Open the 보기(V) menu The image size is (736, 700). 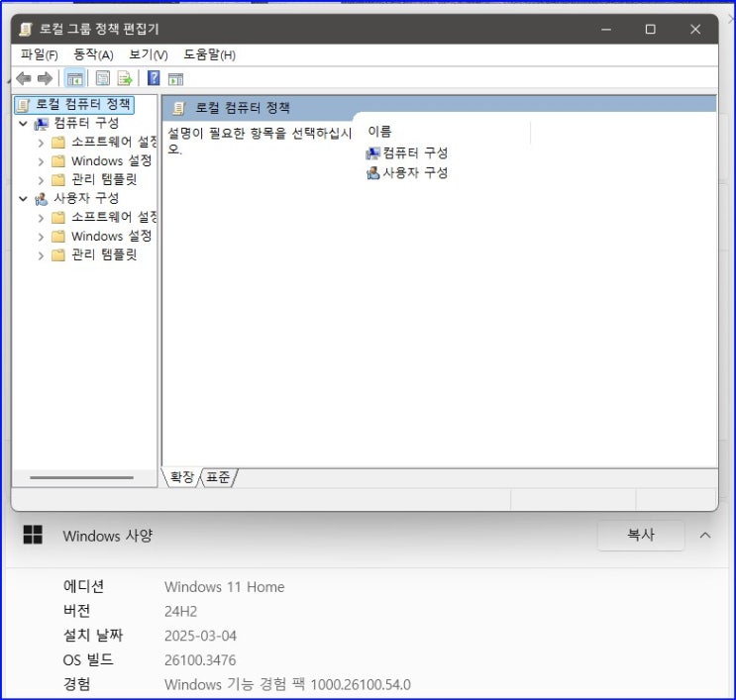149,54
